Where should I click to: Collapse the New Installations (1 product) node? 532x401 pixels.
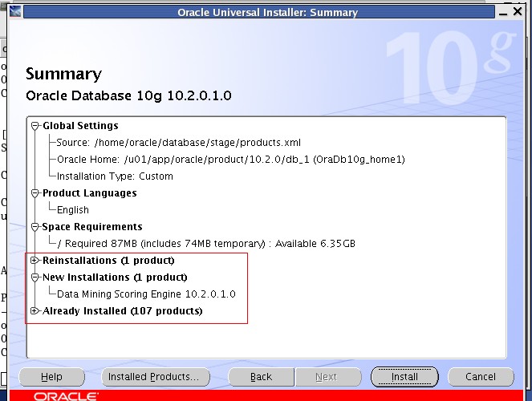click(35, 277)
